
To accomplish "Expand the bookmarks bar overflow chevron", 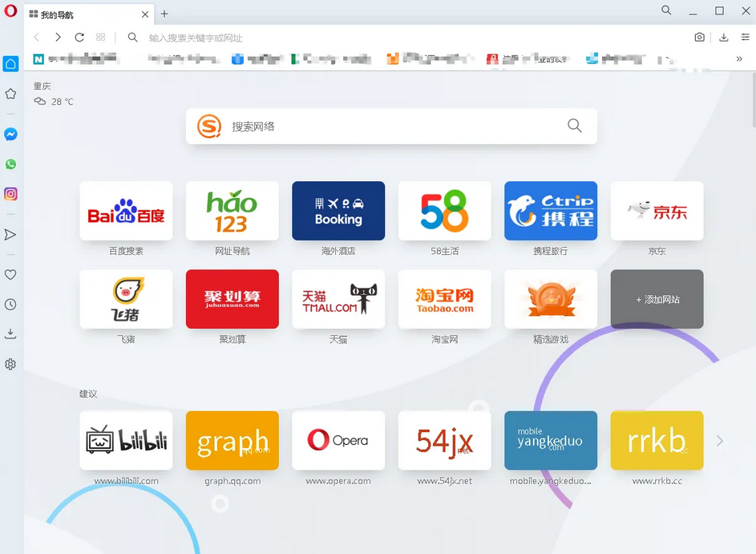I will pos(740,58).
